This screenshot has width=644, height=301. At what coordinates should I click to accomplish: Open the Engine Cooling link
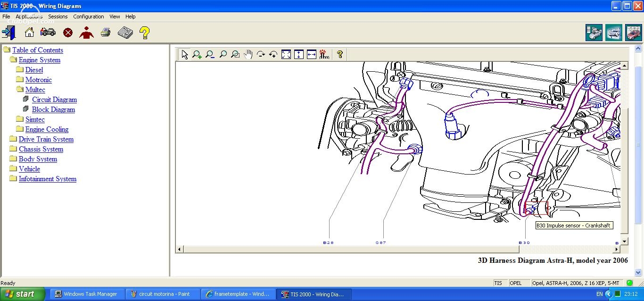click(x=47, y=129)
